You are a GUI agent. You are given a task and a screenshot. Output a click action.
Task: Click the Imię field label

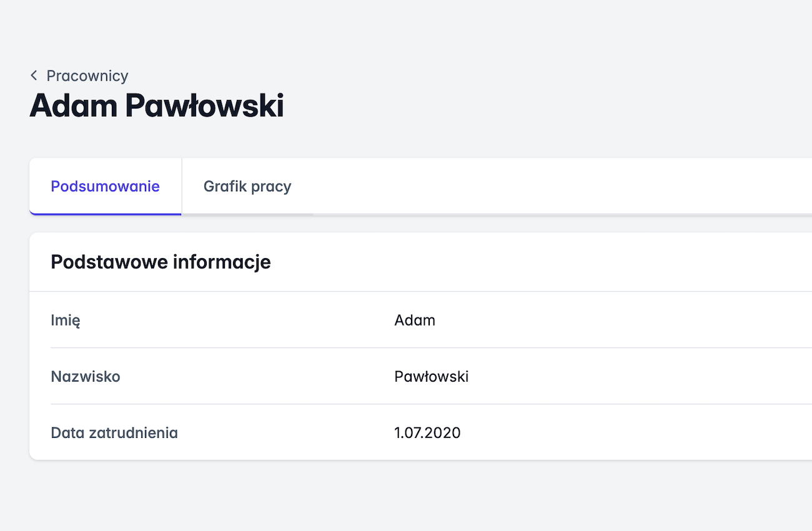pyautogui.click(x=66, y=320)
